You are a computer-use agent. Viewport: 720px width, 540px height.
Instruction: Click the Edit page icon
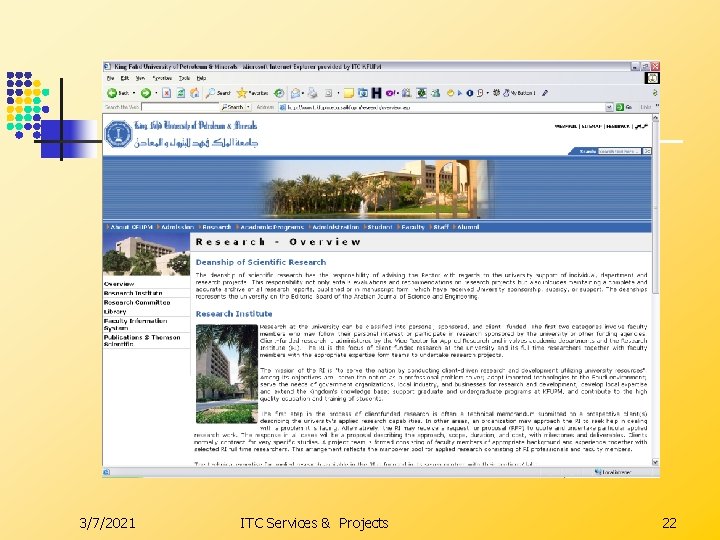[329, 93]
